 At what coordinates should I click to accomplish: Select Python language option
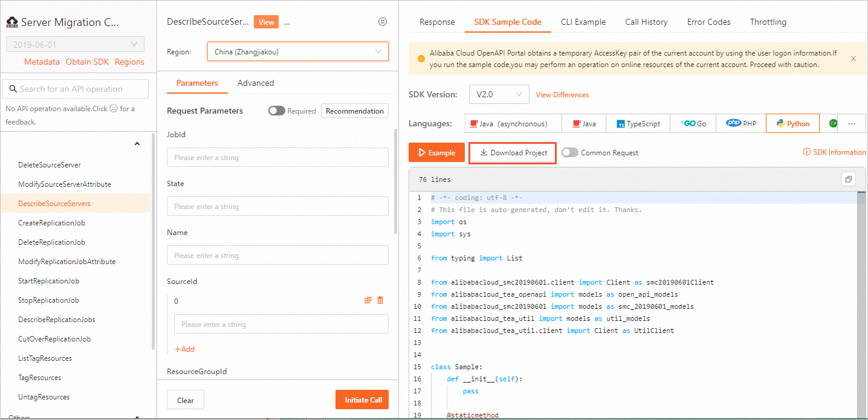(x=792, y=123)
